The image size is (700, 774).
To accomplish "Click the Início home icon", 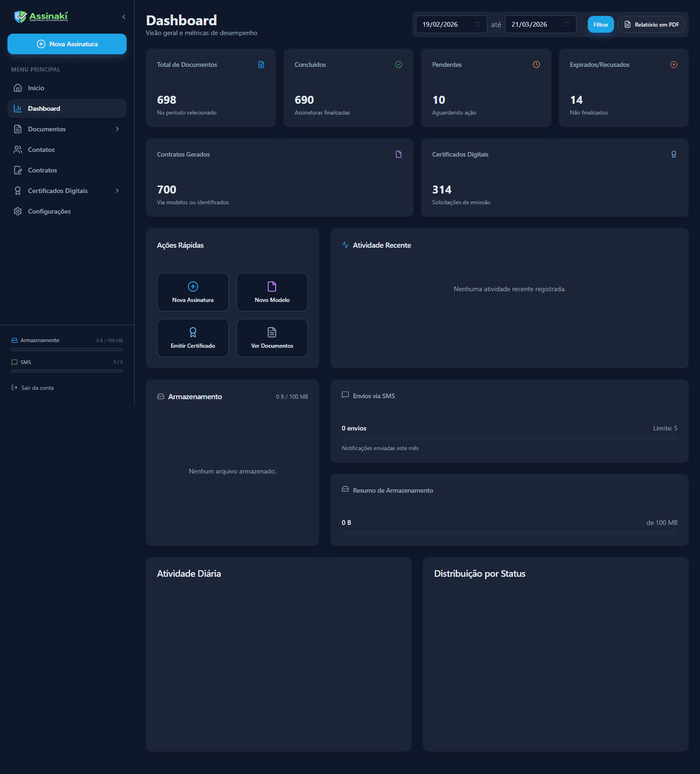I will pyautogui.click(x=18, y=88).
